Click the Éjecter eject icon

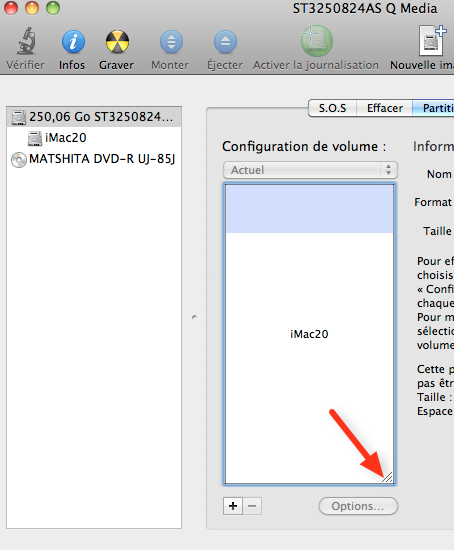point(225,42)
